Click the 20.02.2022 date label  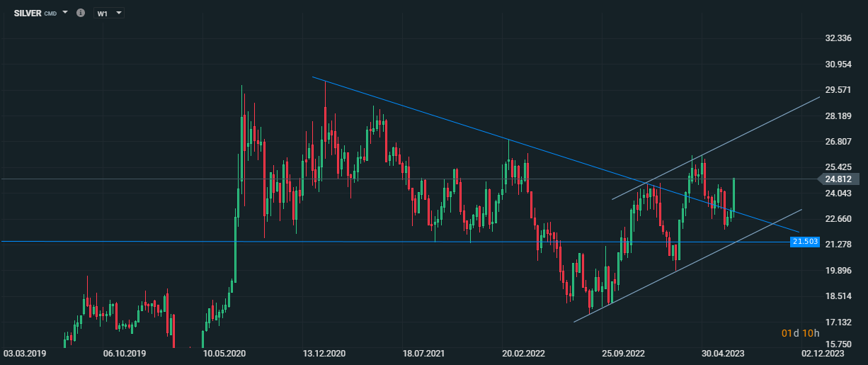(x=523, y=352)
